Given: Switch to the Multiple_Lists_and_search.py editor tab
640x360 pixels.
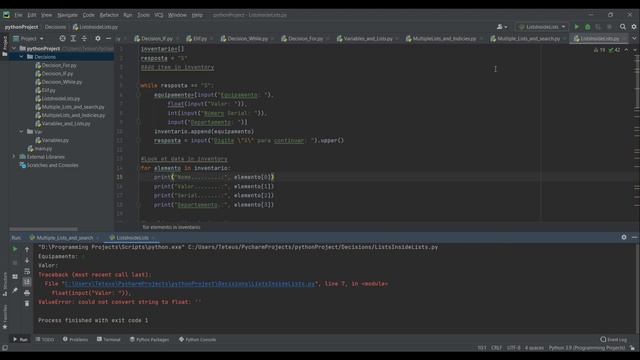Looking at the screenshot, I should pyautogui.click(x=527, y=38).
